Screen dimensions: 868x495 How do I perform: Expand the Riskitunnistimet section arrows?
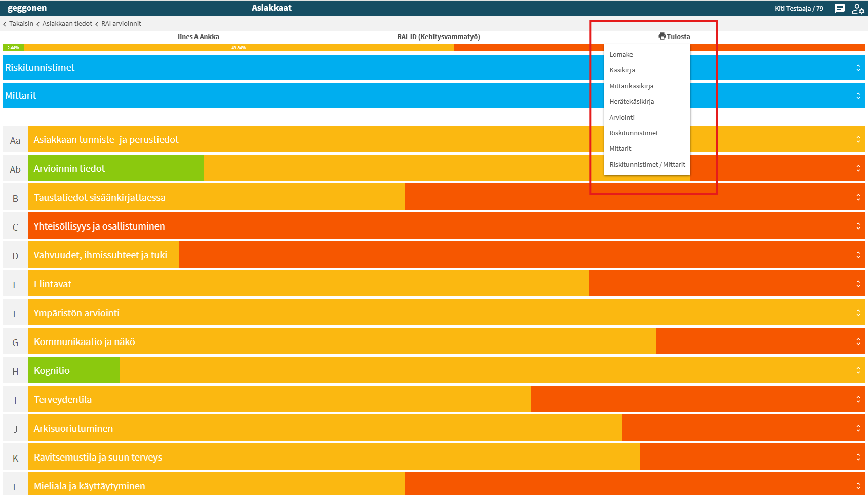tap(858, 68)
